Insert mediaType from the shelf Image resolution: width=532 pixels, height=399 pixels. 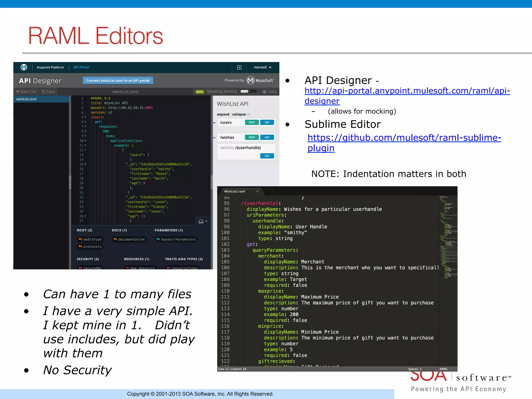90,240
